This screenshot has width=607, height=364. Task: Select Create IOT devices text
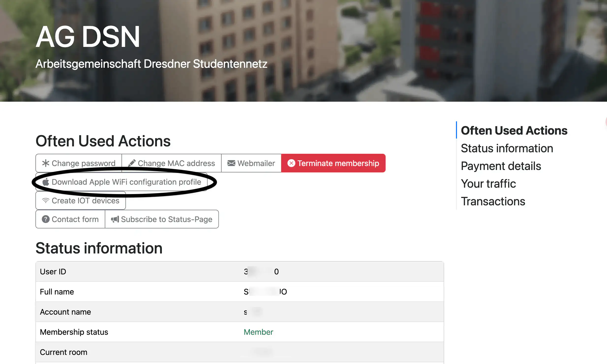86,201
